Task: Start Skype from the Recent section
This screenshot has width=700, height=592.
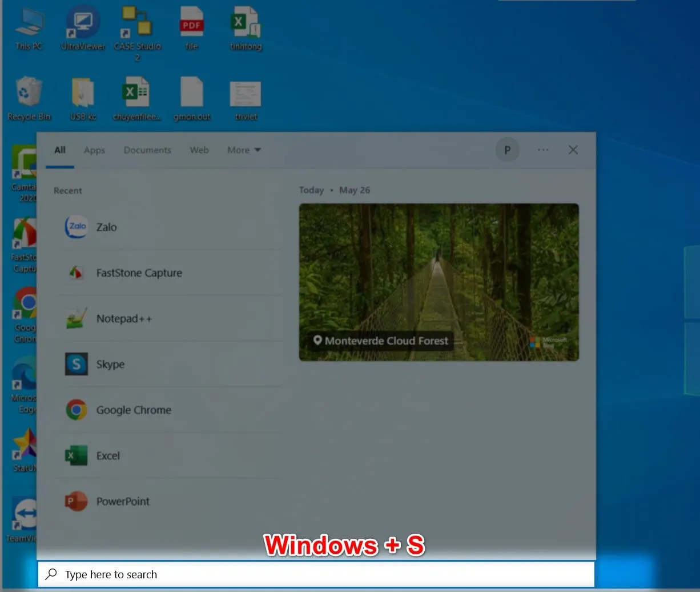Action: tap(110, 364)
